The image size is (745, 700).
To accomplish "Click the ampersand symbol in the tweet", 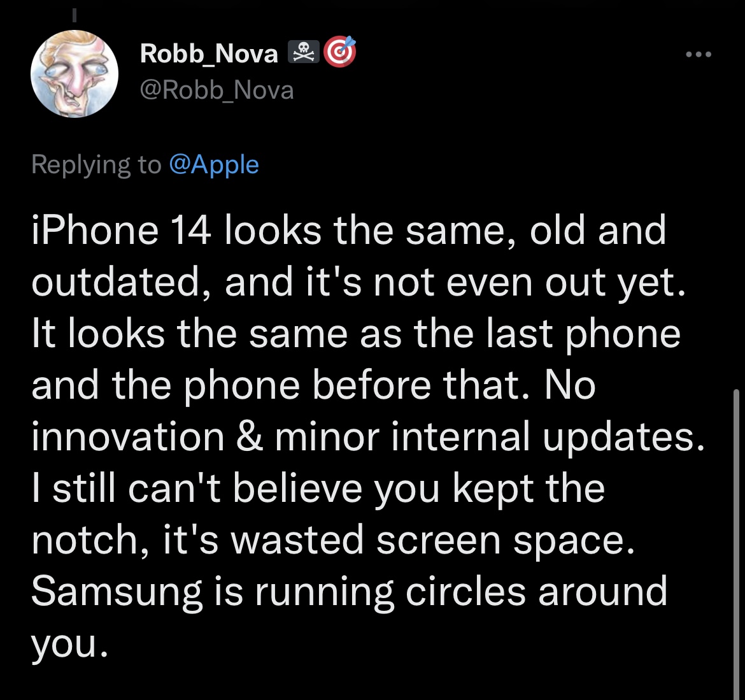I will click(x=249, y=437).
